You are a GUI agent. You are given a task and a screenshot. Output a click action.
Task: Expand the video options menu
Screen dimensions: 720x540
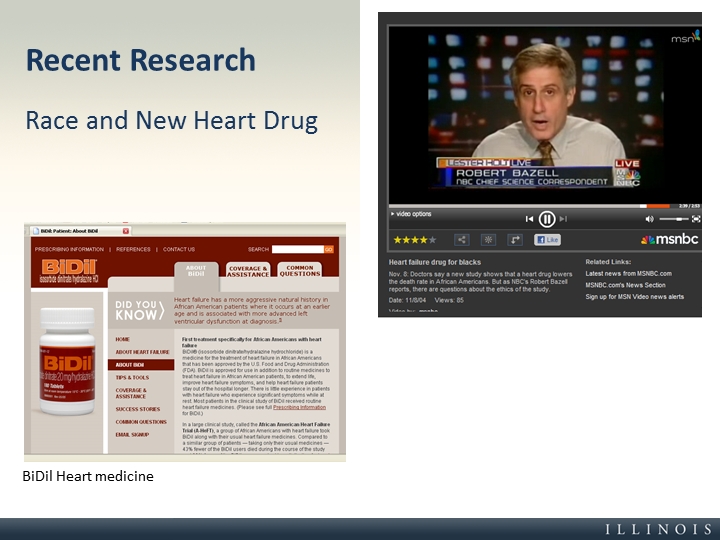[x=411, y=214]
